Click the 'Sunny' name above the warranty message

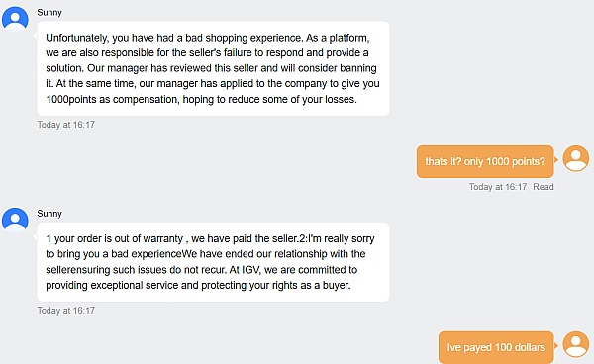click(49, 214)
